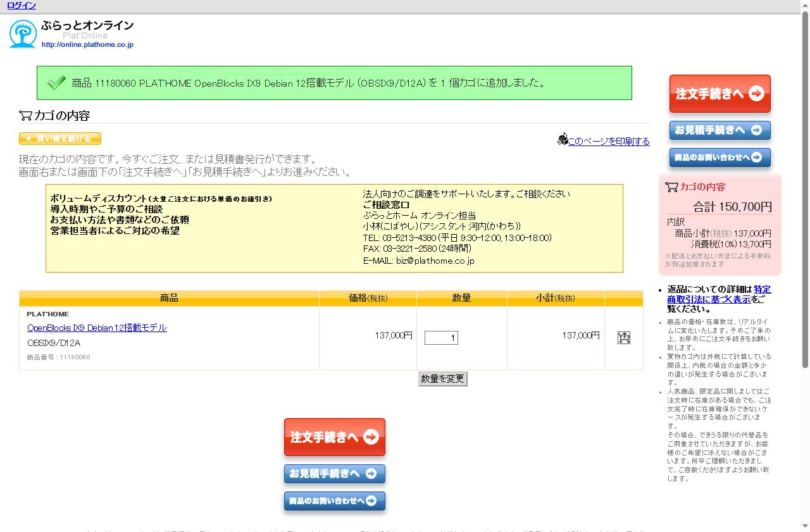810x532 pixels.
Task: Click the http://online.plathome.co.jp URL text
Action: (x=87, y=45)
